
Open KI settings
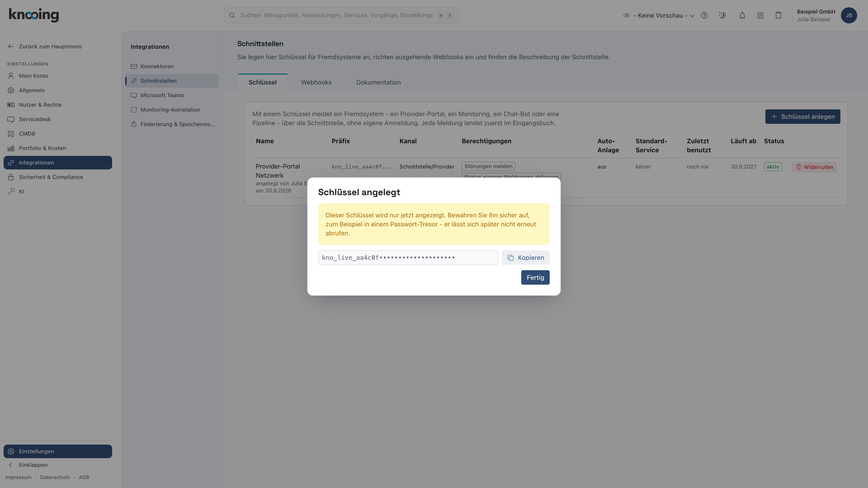point(58,192)
